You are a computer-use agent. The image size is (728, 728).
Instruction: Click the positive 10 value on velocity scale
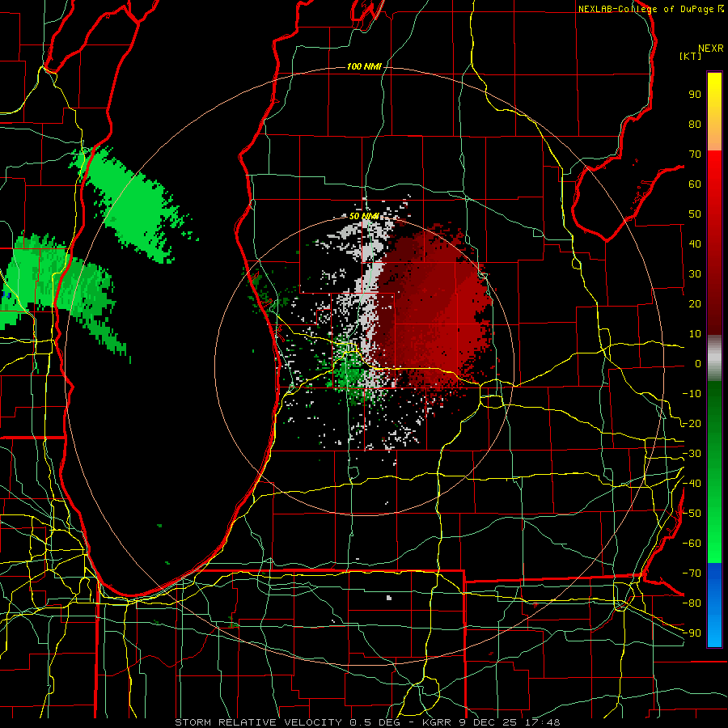[695, 334]
